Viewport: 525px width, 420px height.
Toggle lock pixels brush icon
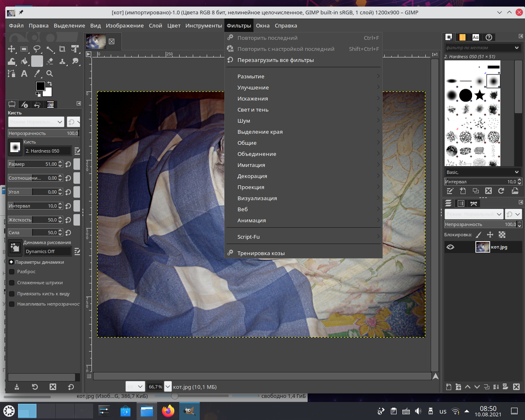479,235
